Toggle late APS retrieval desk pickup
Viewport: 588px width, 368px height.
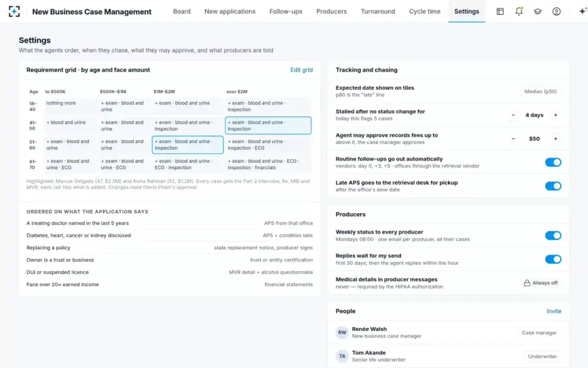[x=553, y=186]
